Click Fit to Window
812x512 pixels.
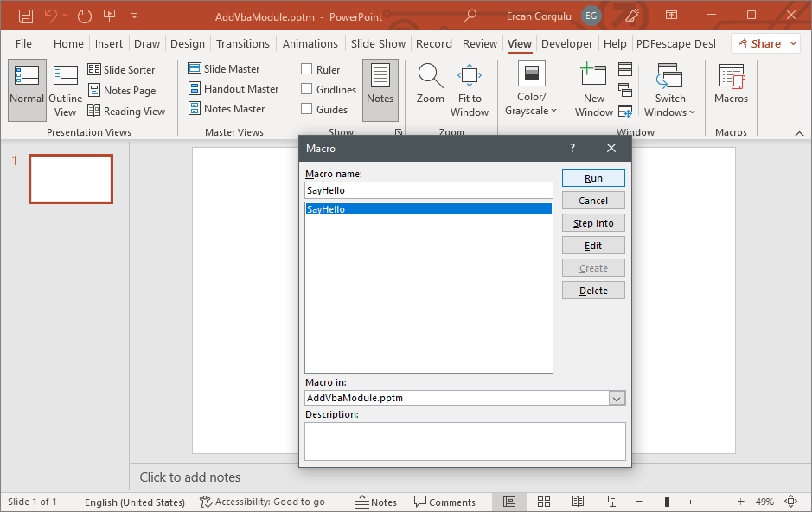(470, 86)
